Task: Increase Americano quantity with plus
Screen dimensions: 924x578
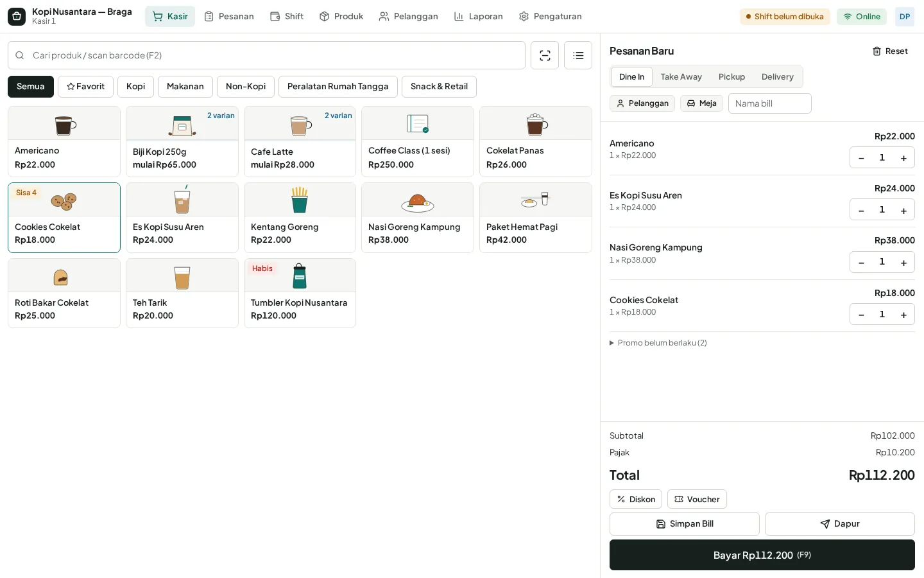Action: pyautogui.click(x=903, y=158)
